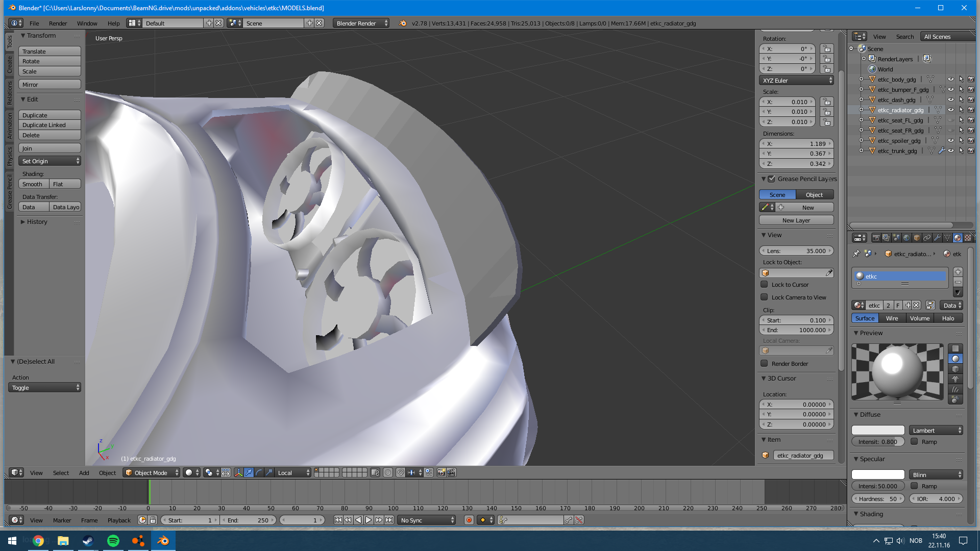Click the New Layer button
980x551 pixels.
(796, 220)
